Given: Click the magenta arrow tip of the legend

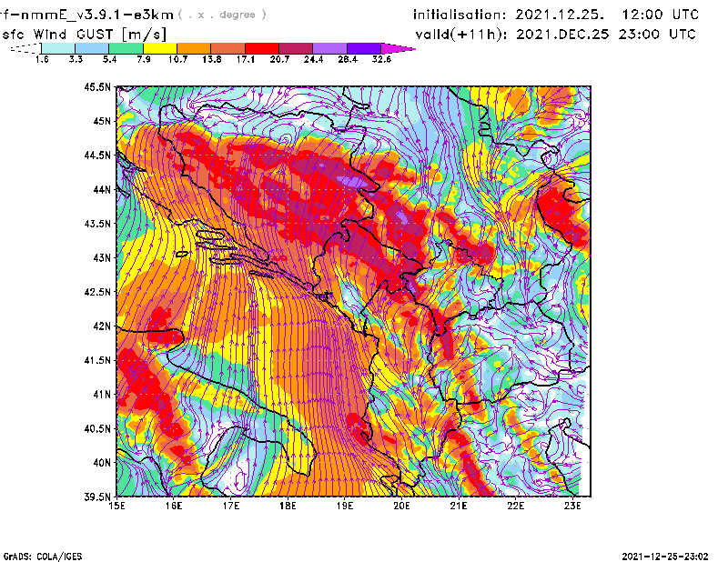Looking at the screenshot, I should 398,48.
